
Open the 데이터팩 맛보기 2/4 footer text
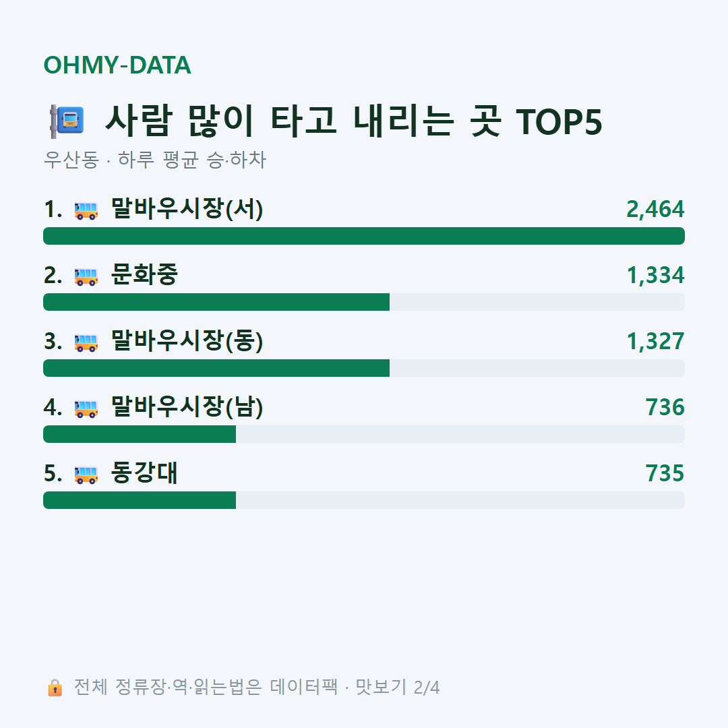(x=257, y=687)
